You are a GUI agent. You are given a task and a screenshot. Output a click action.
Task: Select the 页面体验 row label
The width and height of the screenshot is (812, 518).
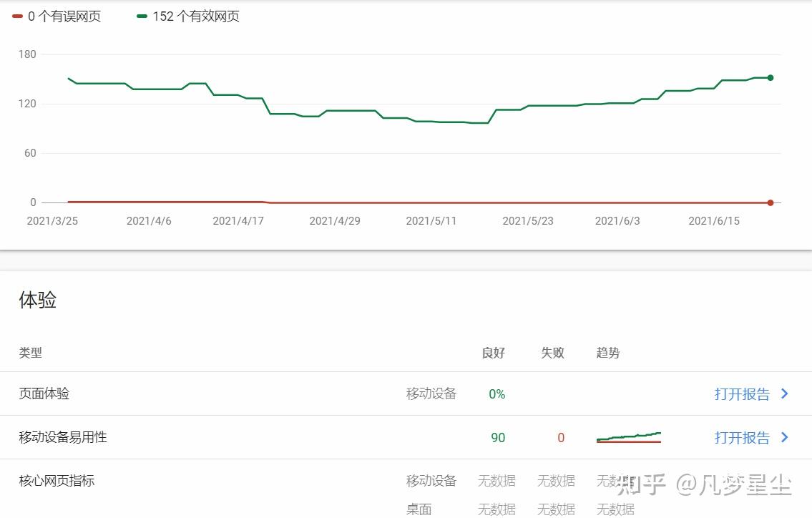[x=44, y=394]
